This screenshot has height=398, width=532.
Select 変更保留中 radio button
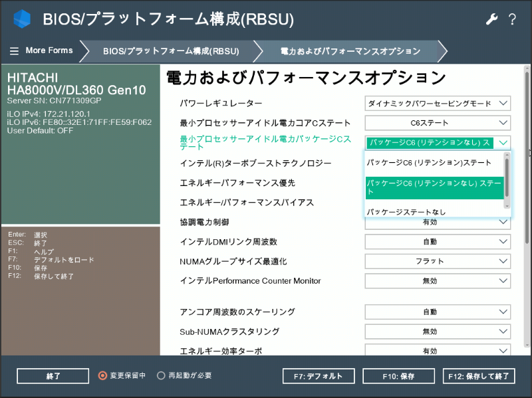(102, 375)
